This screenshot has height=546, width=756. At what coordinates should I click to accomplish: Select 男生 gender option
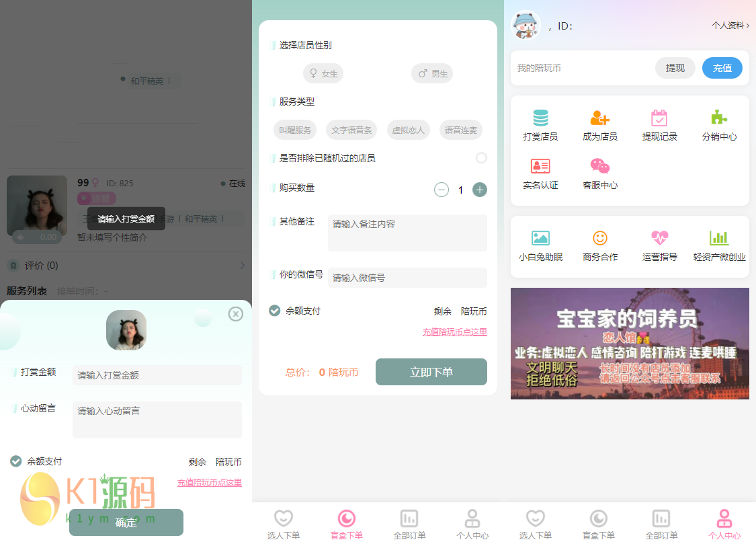tap(432, 73)
